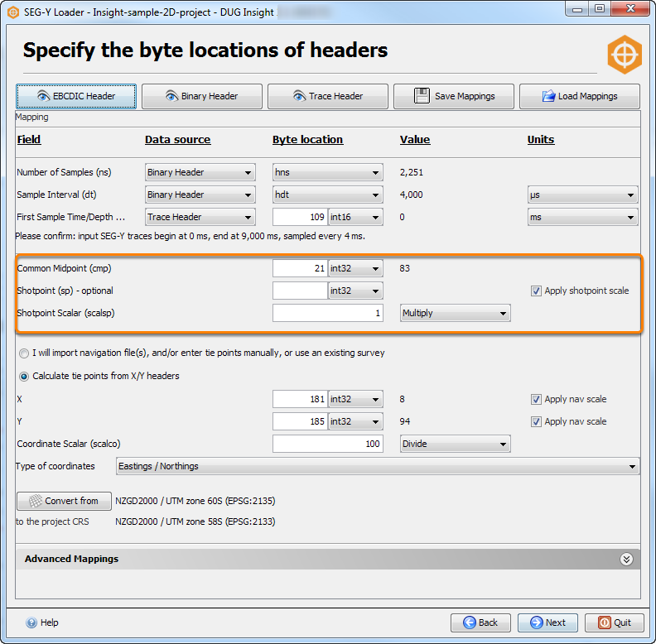Open the ms units dropdown

tap(583, 217)
